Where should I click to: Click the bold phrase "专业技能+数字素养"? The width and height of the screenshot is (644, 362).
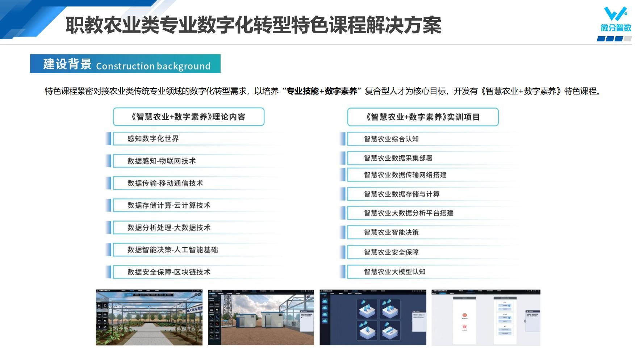322,91
